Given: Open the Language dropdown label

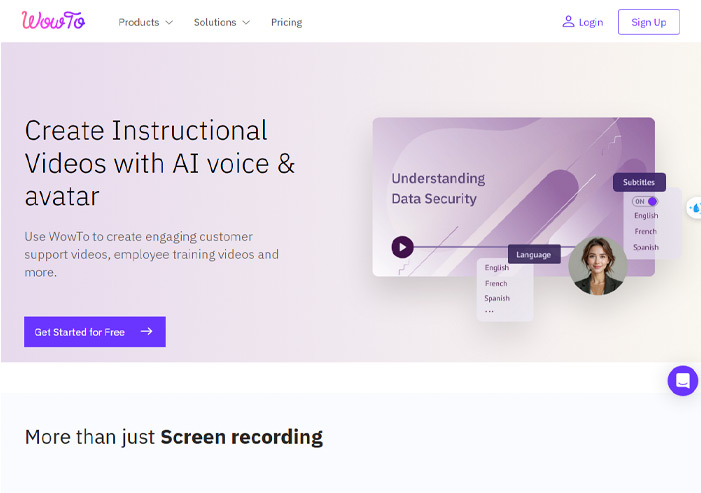Looking at the screenshot, I should 534,254.
